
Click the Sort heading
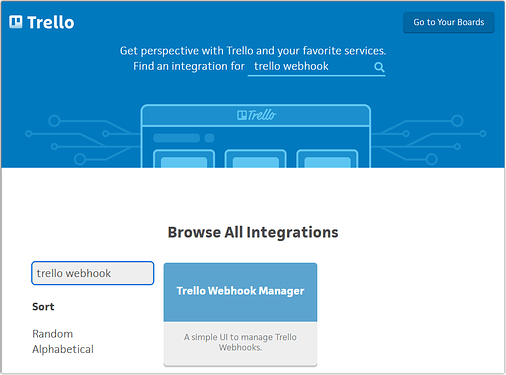[43, 307]
